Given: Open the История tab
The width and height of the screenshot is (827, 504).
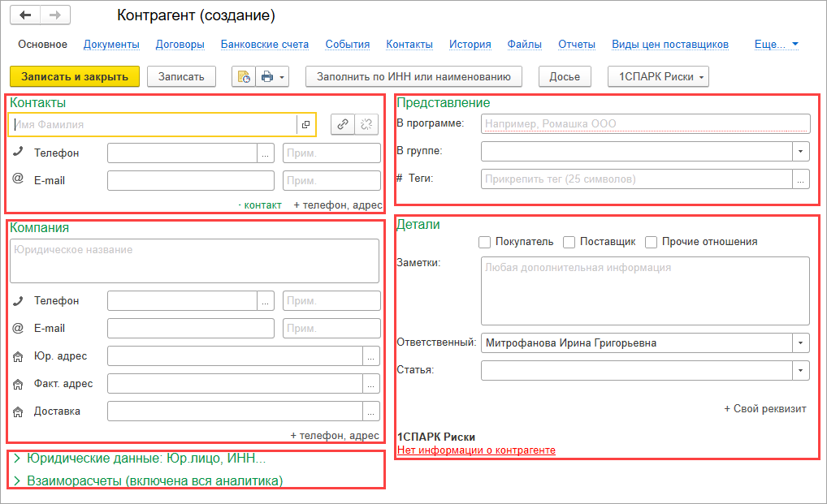Looking at the screenshot, I should (x=470, y=45).
